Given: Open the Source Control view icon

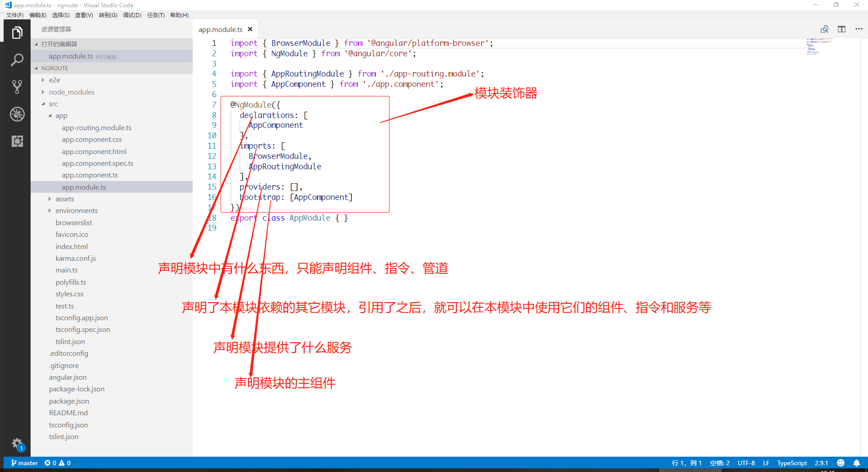Looking at the screenshot, I should (x=17, y=87).
